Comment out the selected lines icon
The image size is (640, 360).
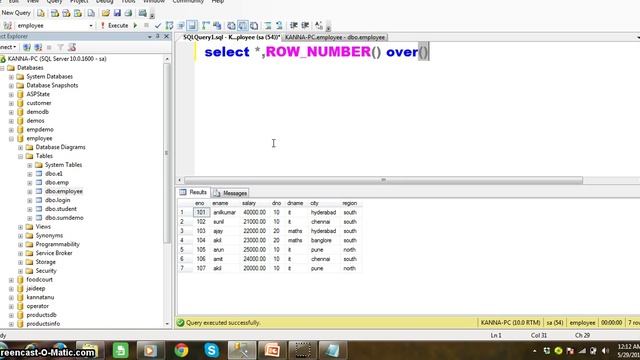tap(268, 25)
